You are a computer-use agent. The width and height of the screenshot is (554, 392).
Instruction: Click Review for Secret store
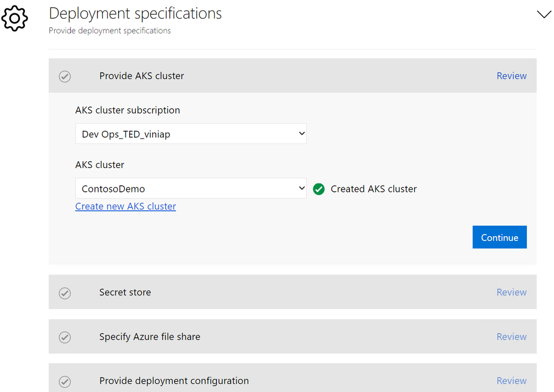point(511,292)
